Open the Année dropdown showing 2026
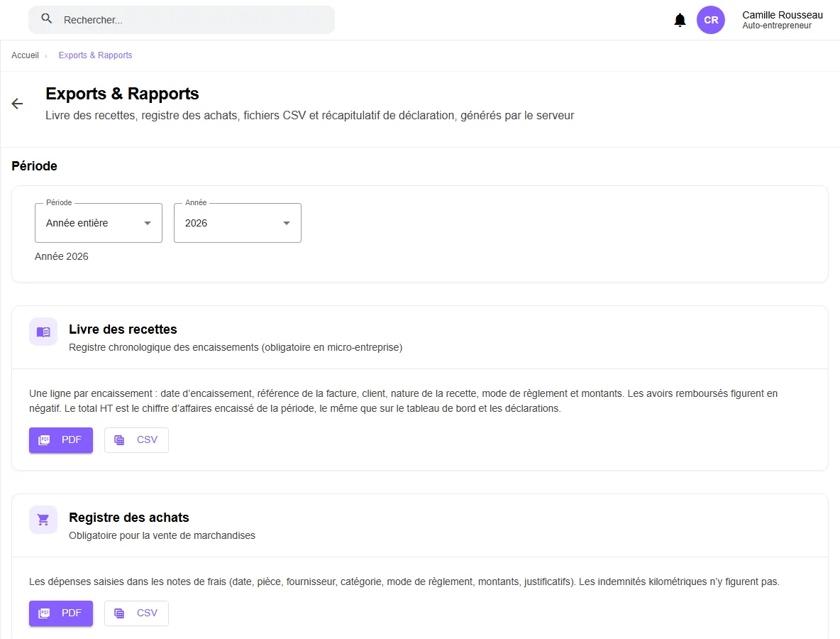 click(x=238, y=223)
